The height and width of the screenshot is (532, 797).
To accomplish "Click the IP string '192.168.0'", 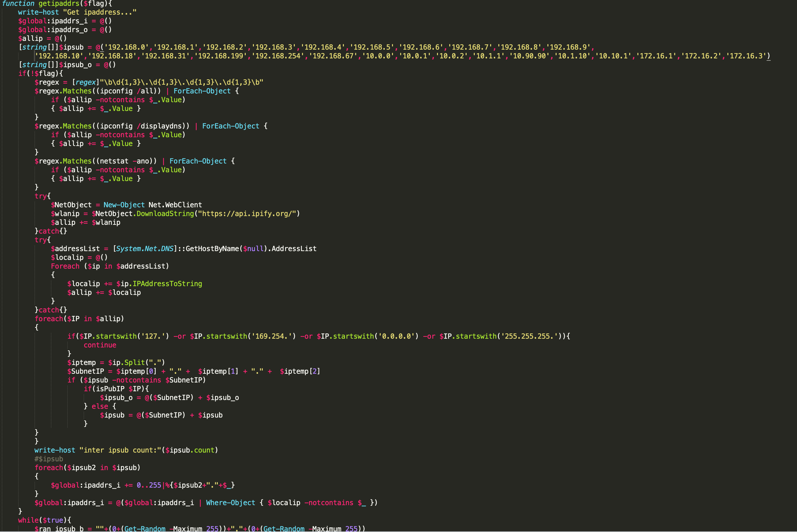I will click(127, 47).
